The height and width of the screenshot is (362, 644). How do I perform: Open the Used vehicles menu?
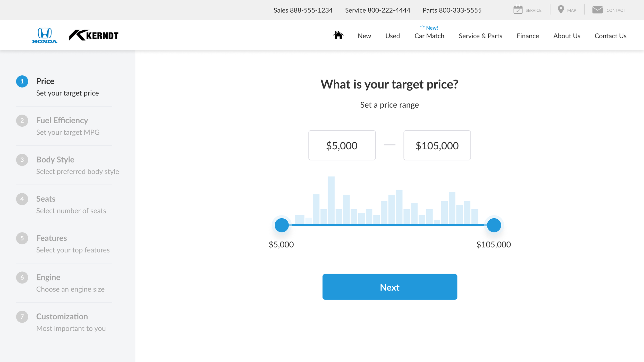pyautogui.click(x=392, y=36)
